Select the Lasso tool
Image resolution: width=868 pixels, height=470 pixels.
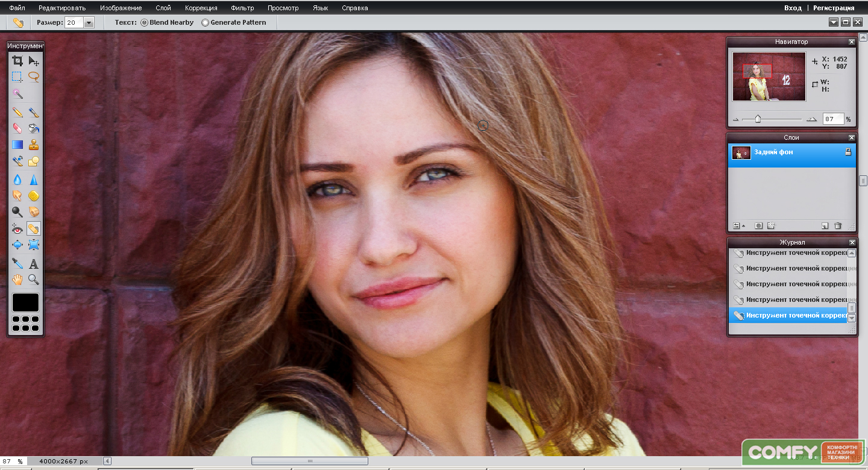(34, 77)
